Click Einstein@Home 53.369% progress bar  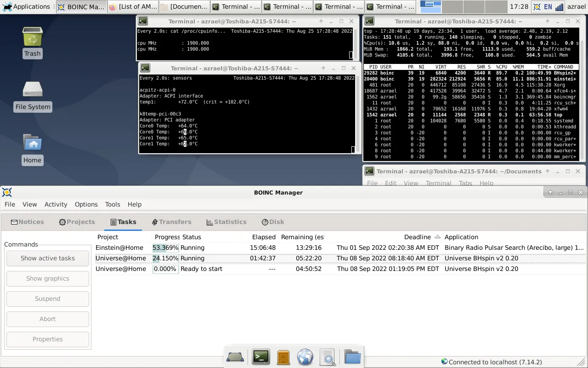pyautogui.click(x=165, y=247)
